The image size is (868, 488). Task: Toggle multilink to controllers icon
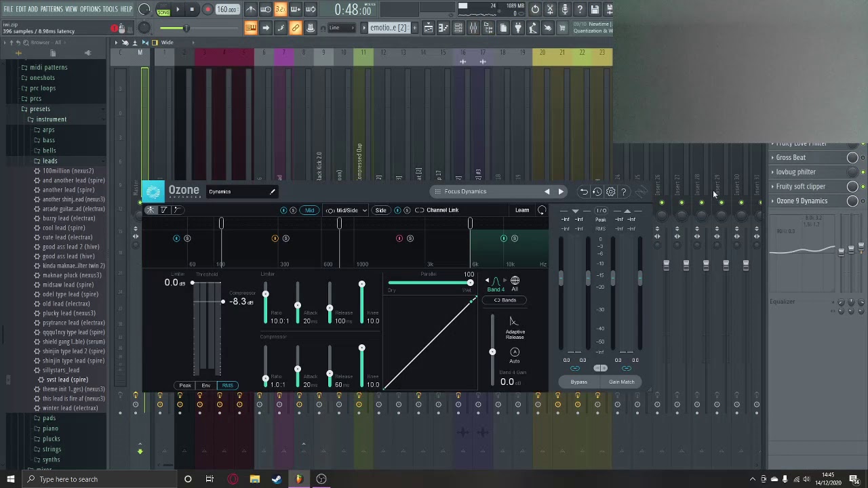tap(296, 28)
